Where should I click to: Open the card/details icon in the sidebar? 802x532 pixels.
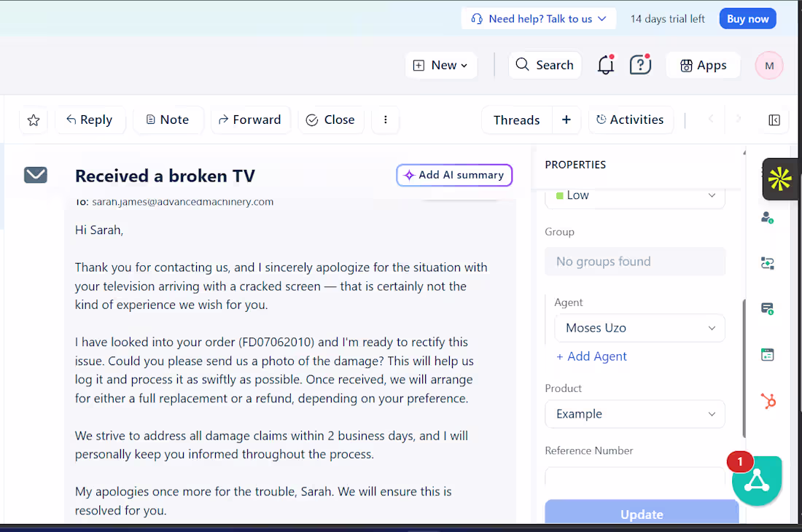point(767,354)
